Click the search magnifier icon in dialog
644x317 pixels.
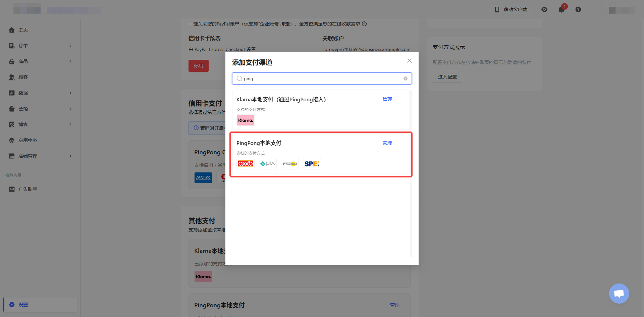pos(239,78)
